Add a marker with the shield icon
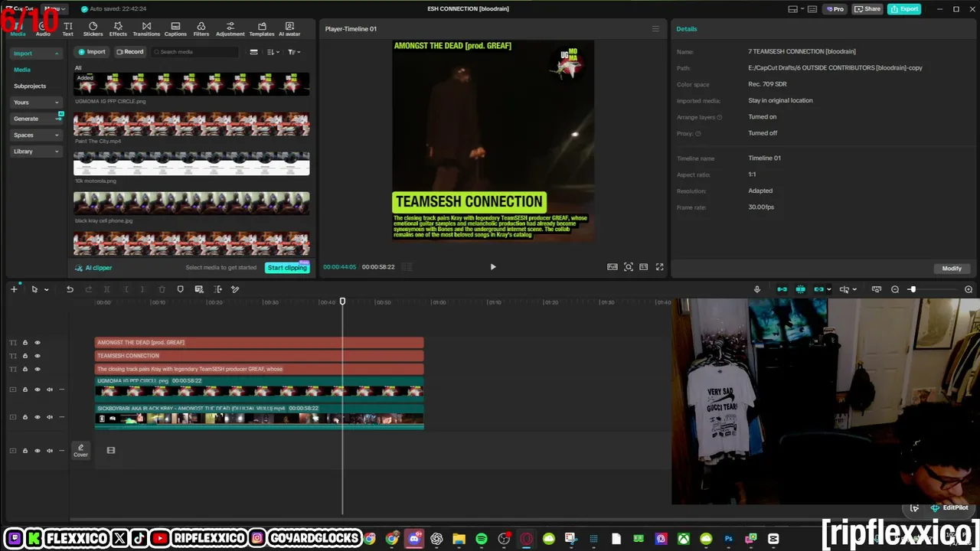This screenshot has width=980, height=551. (x=180, y=289)
